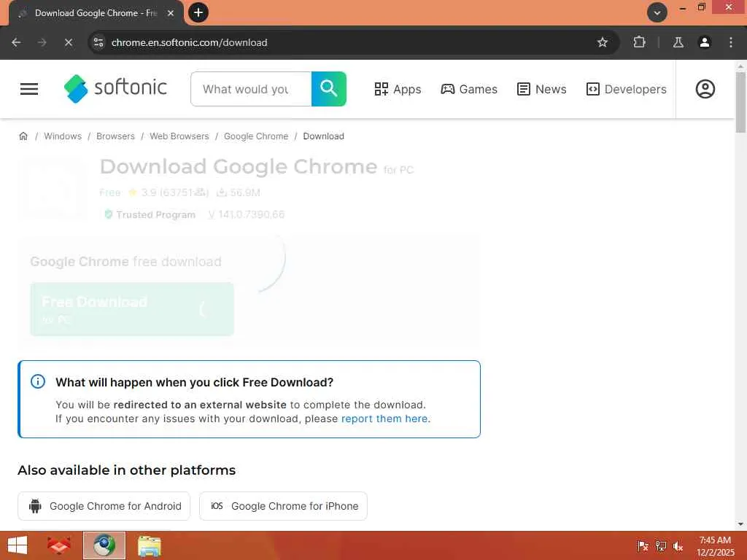The image size is (747, 560).
Task: Click the version number V 141.0.7390.66
Action: (247, 215)
